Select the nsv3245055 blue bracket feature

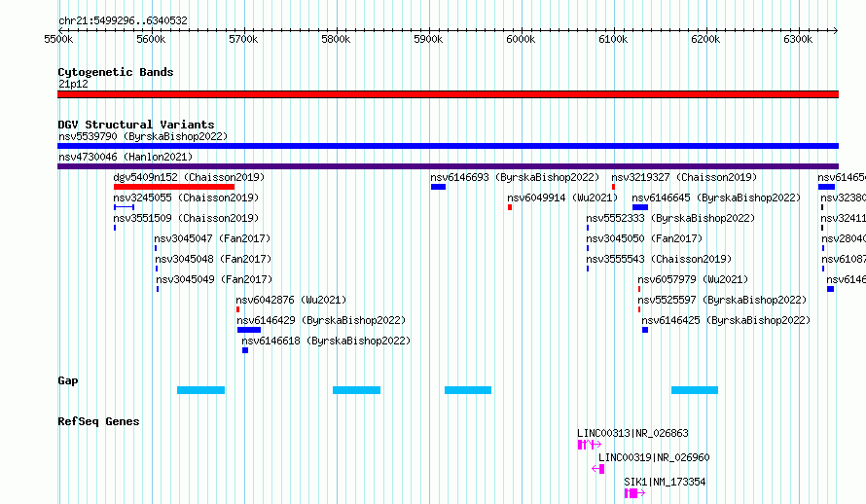pos(124,207)
